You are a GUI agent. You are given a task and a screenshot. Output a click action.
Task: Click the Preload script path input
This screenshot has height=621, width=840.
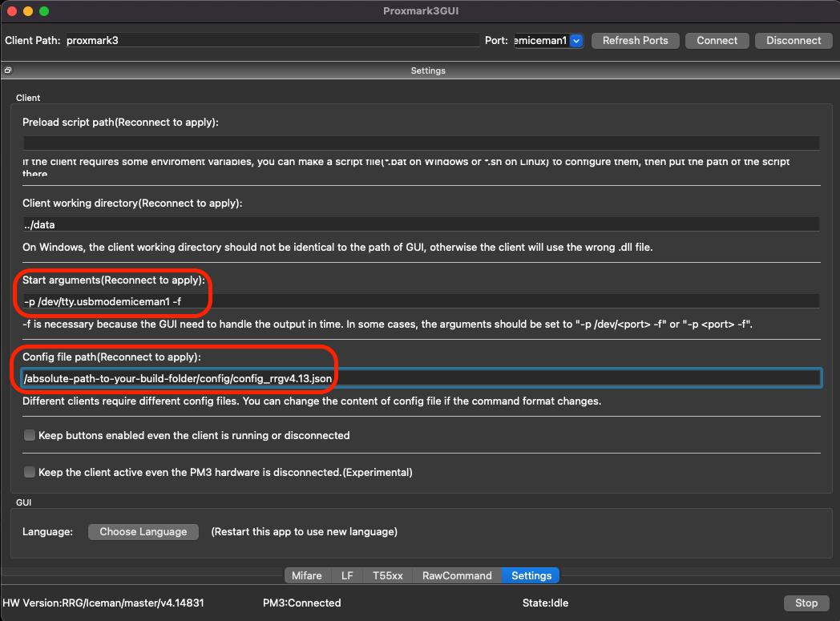(420, 143)
